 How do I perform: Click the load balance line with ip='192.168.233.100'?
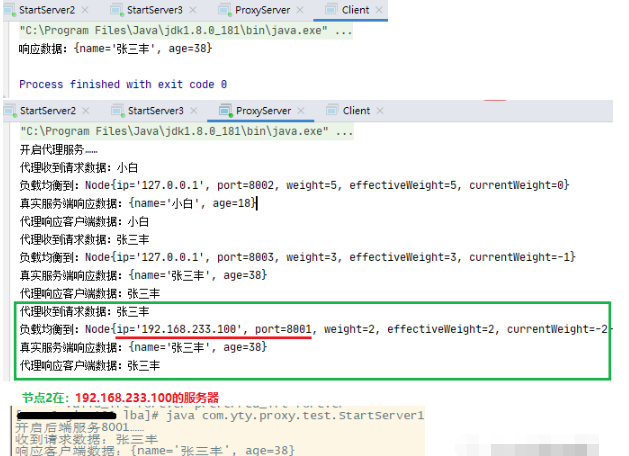click(314, 329)
